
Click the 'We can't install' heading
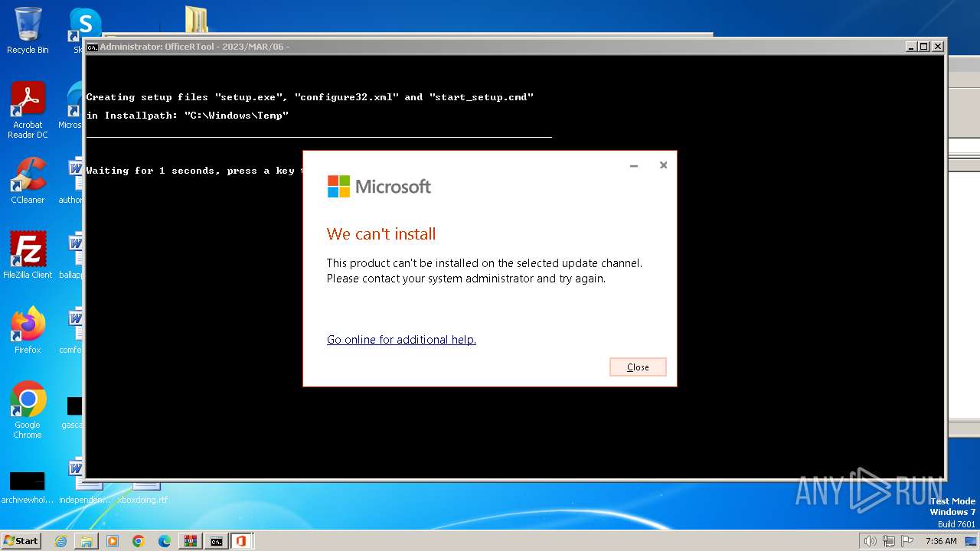(x=381, y=234)
